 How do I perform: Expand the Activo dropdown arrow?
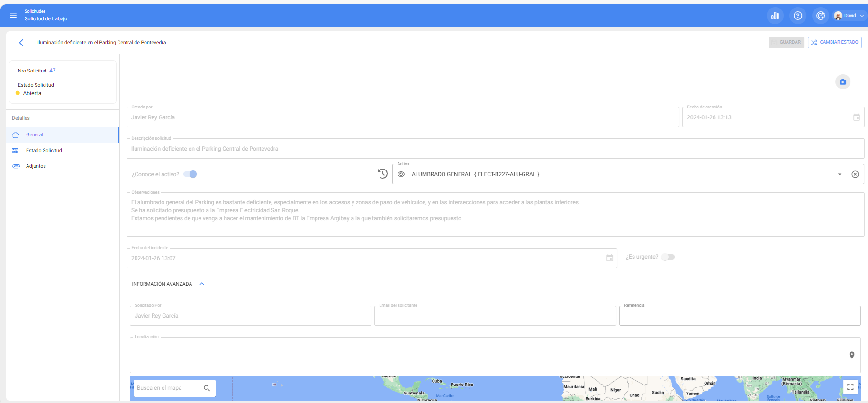tap(839, 174)
